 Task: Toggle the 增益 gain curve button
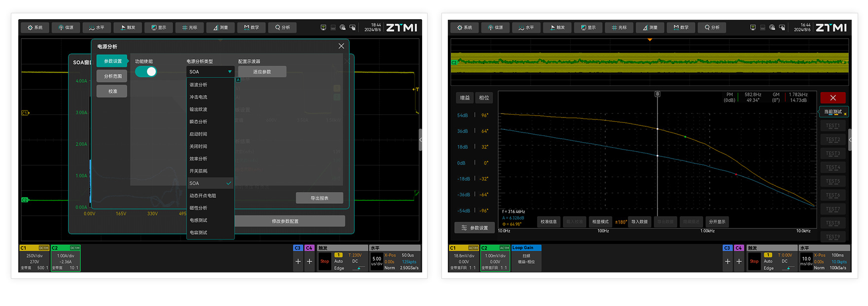click(465, 98)
